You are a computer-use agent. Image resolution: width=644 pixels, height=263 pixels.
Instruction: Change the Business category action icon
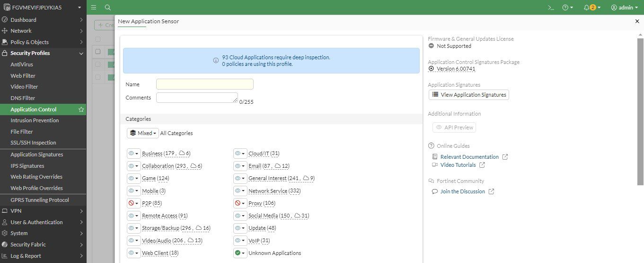[133, 154]
